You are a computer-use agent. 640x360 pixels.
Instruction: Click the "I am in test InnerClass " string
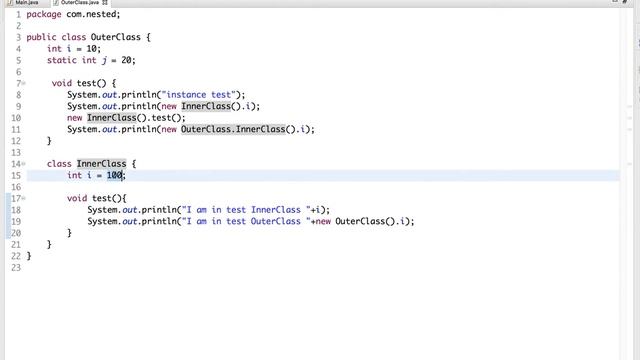[246, 210]
